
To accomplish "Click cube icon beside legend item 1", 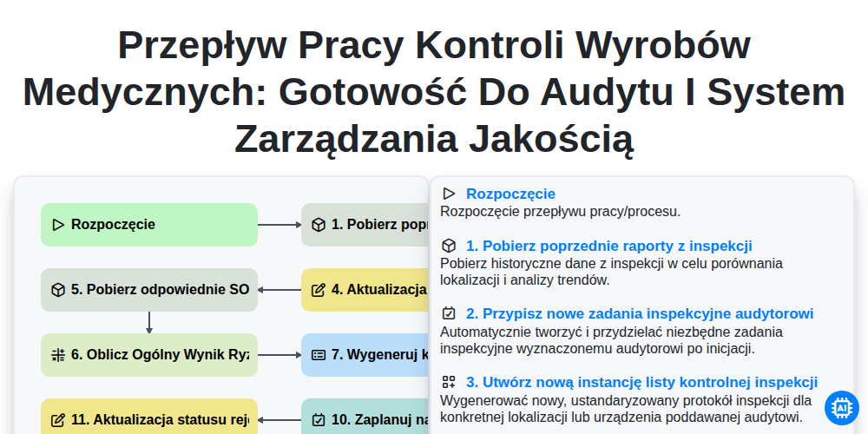I will click(x=449, y=246).
